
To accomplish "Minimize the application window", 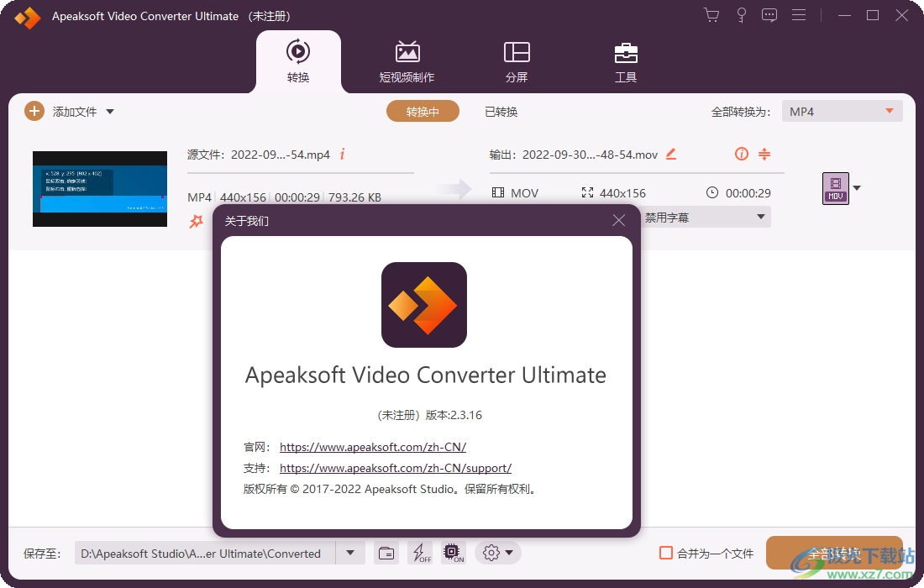I will [844, 15].
